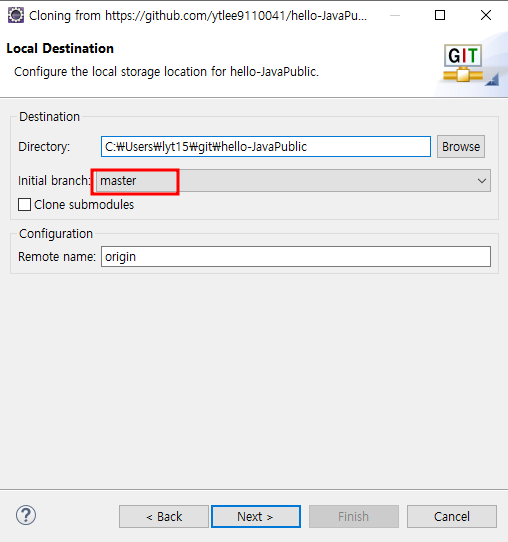Go to previous page with Back
Screen dimensions: 508x542
point(164,516)
